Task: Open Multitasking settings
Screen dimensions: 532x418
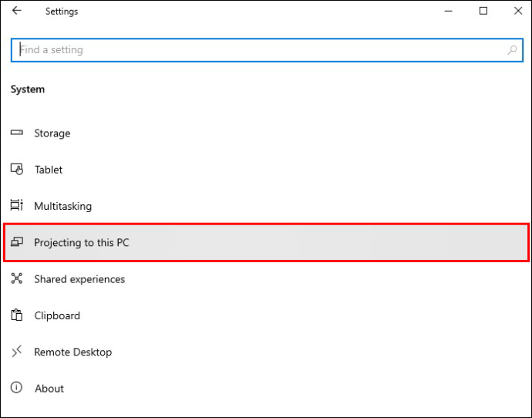Action: pos(62,206)
